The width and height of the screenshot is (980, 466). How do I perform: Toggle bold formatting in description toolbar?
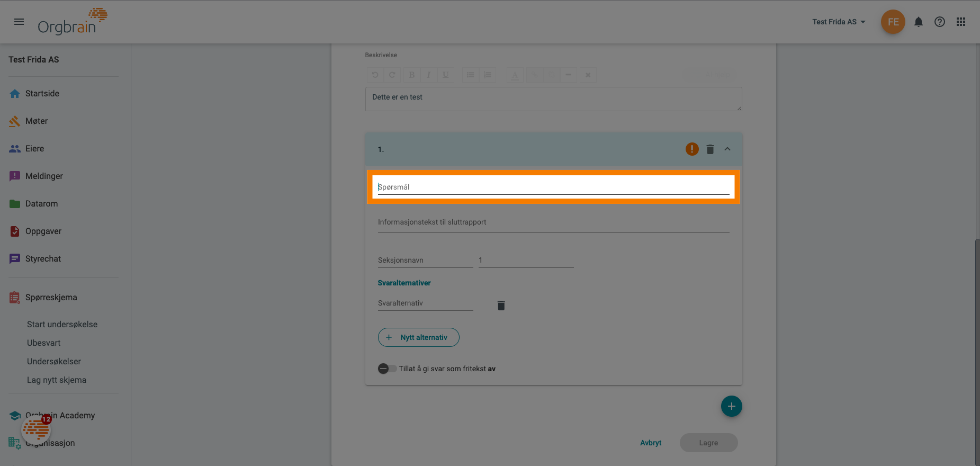(411, 75)
